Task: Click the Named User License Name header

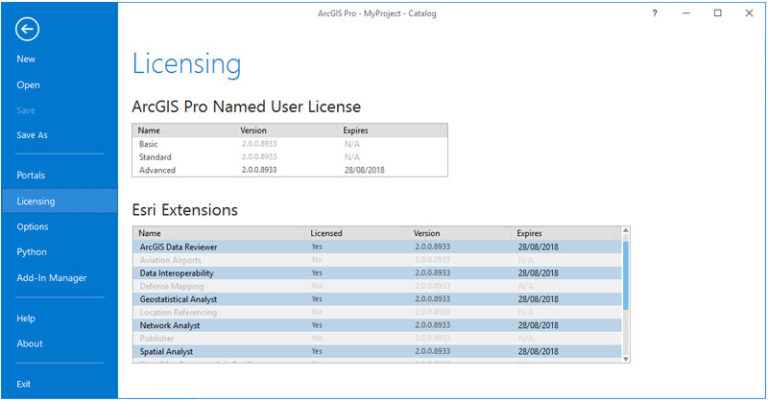Action: tap(148, 130)
